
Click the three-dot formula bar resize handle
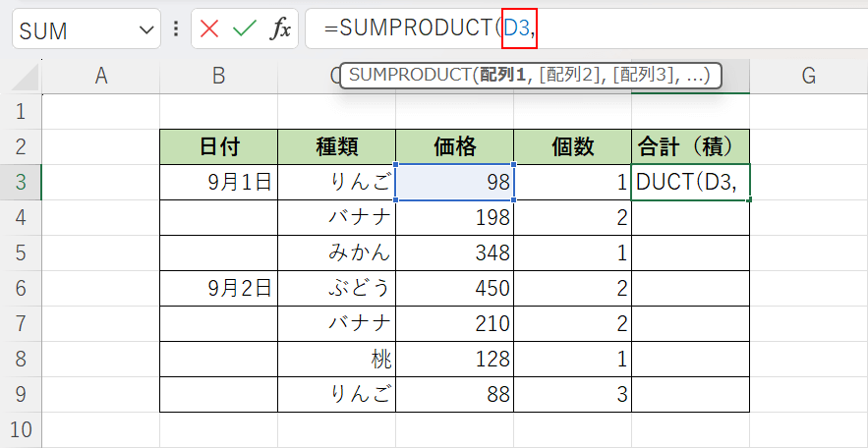(x=176, y=29)
